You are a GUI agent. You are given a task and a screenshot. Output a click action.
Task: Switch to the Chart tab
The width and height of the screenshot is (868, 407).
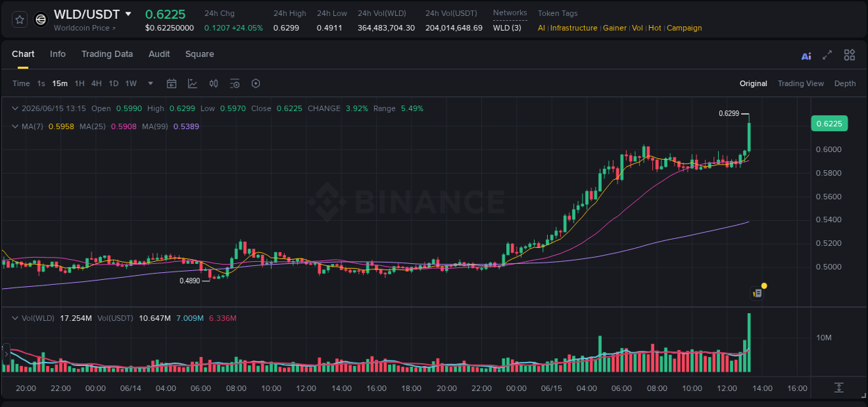[23, 54]
